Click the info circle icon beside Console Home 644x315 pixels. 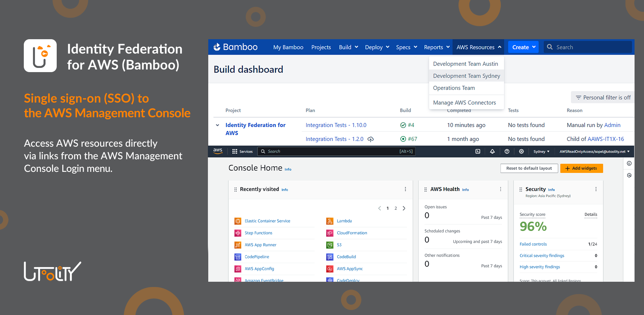(x=629, y=163)
